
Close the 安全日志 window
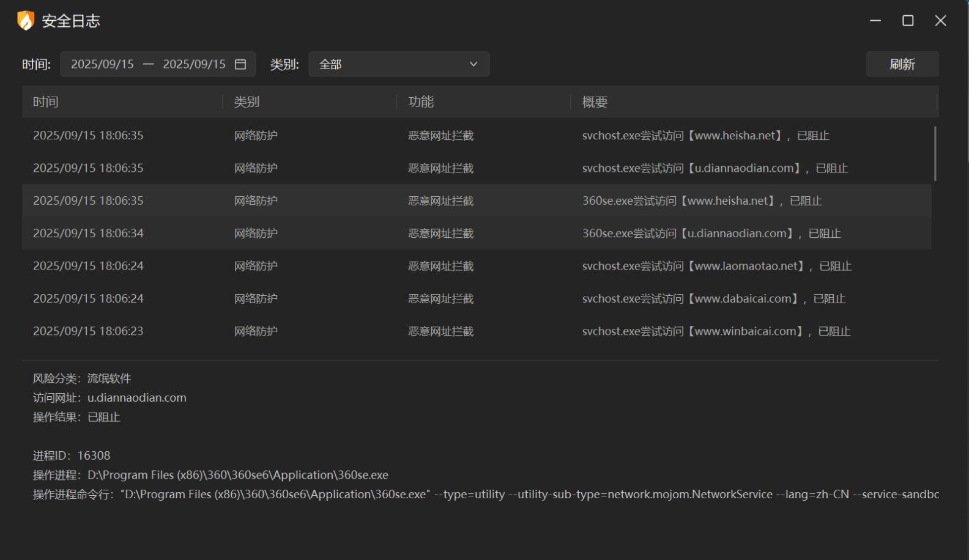tap(941, 21)
